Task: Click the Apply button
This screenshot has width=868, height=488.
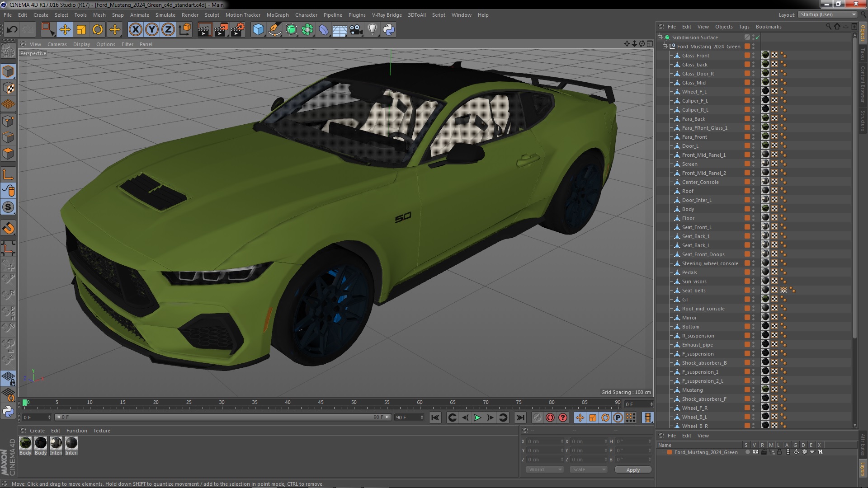Action: click(x=633, y=470)
